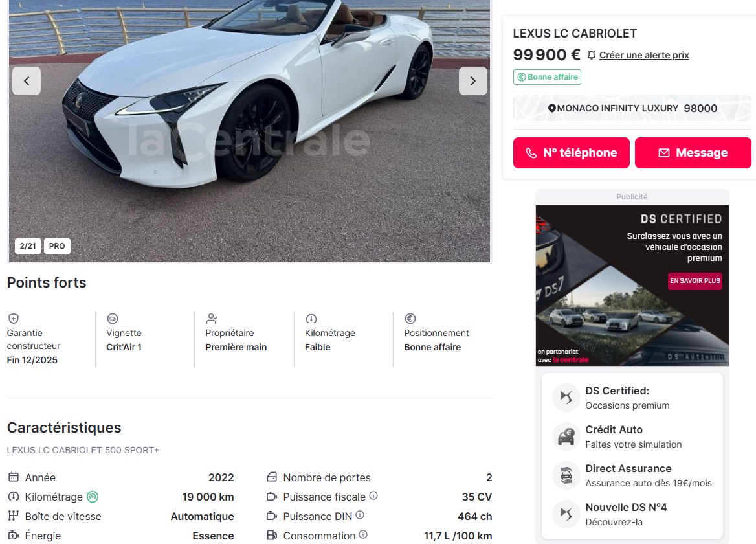
Task: Show the previous car photo
Action: [x=27, y=81]
